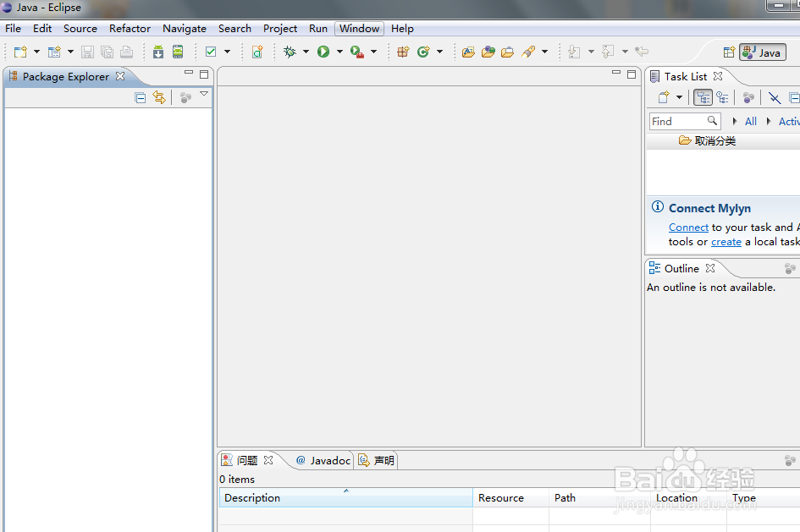
Task: Click the All working set link
Action: tap(751, 121)
